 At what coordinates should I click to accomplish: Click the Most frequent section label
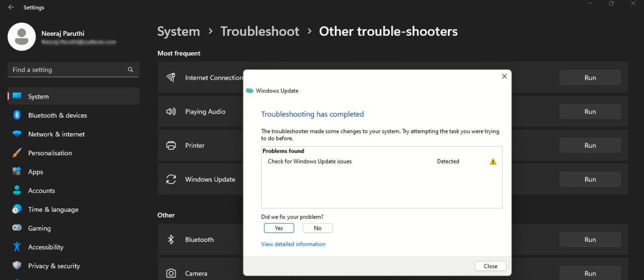(179, 53)
